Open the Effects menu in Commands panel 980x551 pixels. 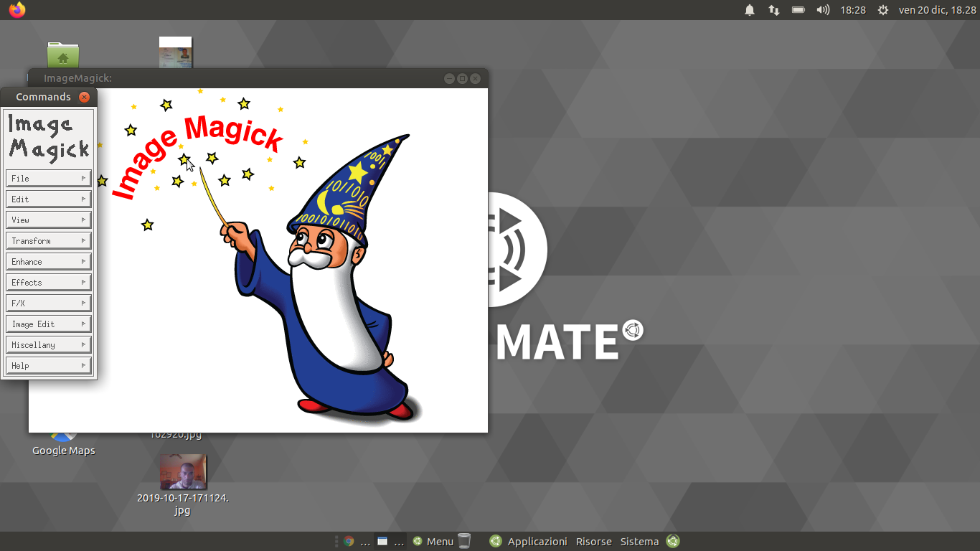pos(49,282)
